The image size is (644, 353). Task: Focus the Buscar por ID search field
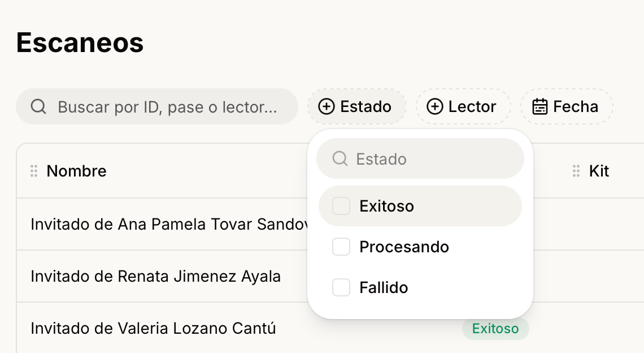[x=157, y=106]
